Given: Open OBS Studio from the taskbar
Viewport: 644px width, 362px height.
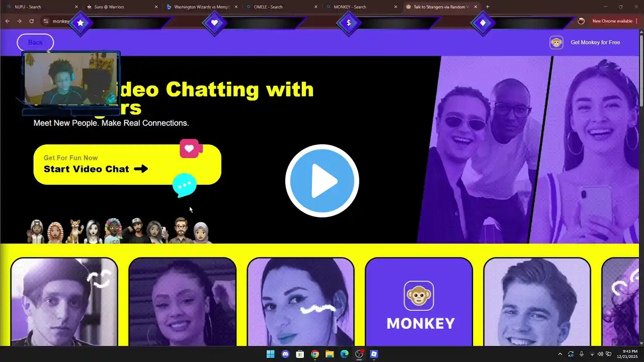Looking at the screenshot, I should 359,354.
